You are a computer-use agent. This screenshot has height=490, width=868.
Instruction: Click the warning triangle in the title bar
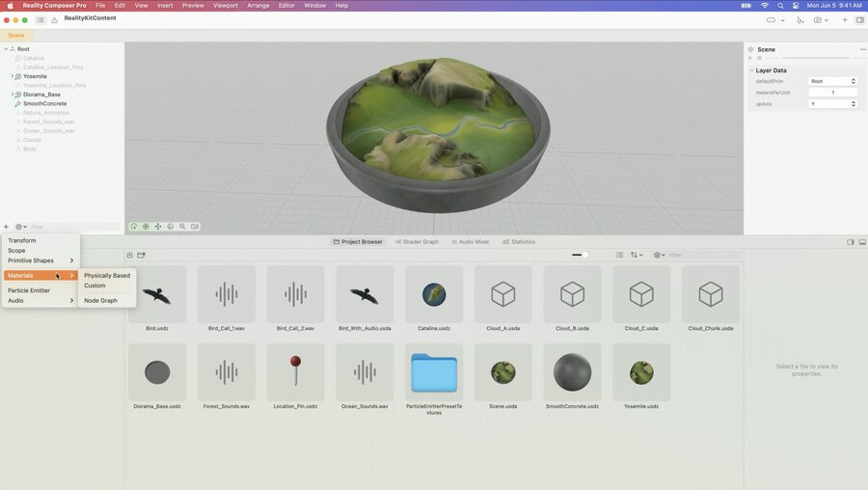[x=54, y=20]
